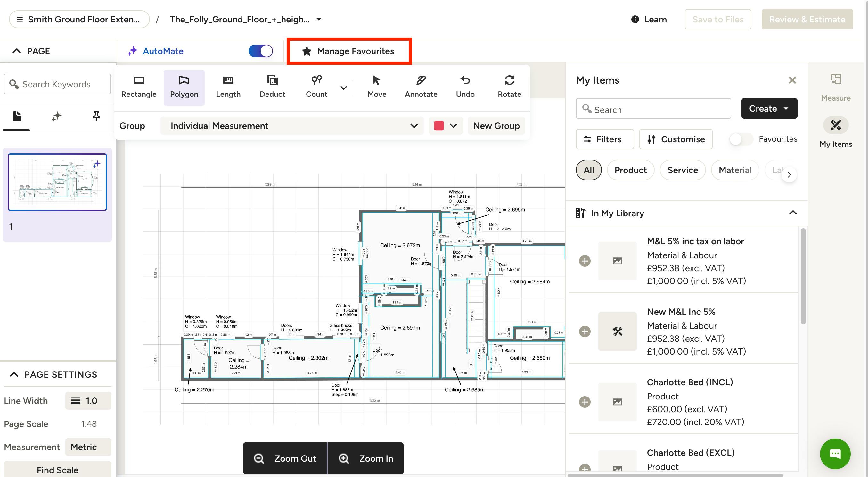The image size is (868, 477).
Task: Open the Line Width 1.0 selector
Action: [x=88, y=401]
